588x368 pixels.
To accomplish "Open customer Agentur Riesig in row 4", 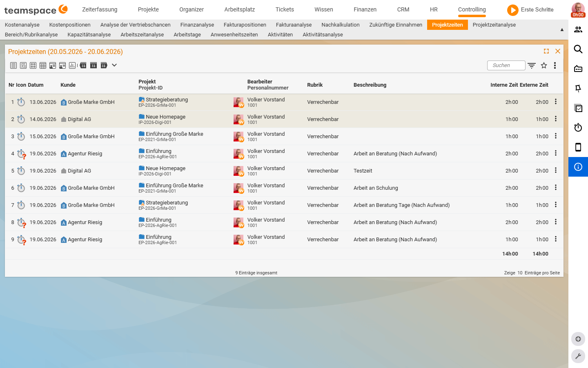I will (x=85, y=154).
